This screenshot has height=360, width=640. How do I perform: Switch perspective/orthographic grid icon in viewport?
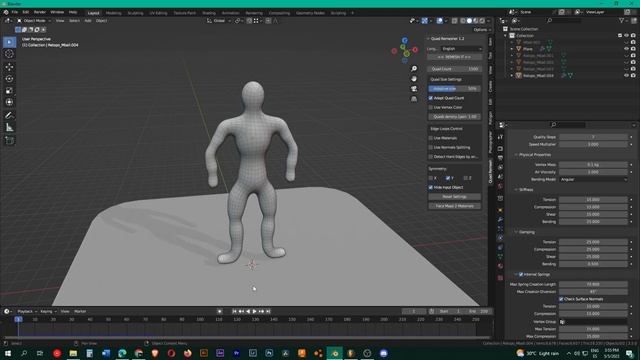pyautogui.click(x=414, y=99)
